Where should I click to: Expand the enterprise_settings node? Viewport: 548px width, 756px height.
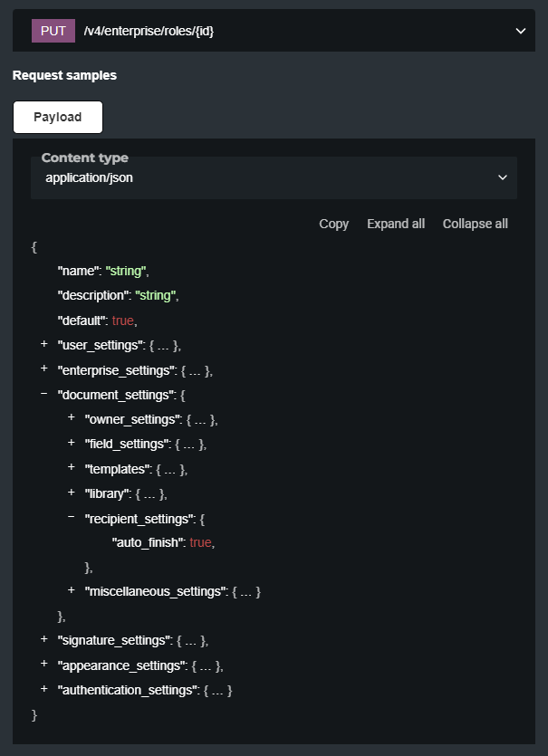[x=43, y=369]
